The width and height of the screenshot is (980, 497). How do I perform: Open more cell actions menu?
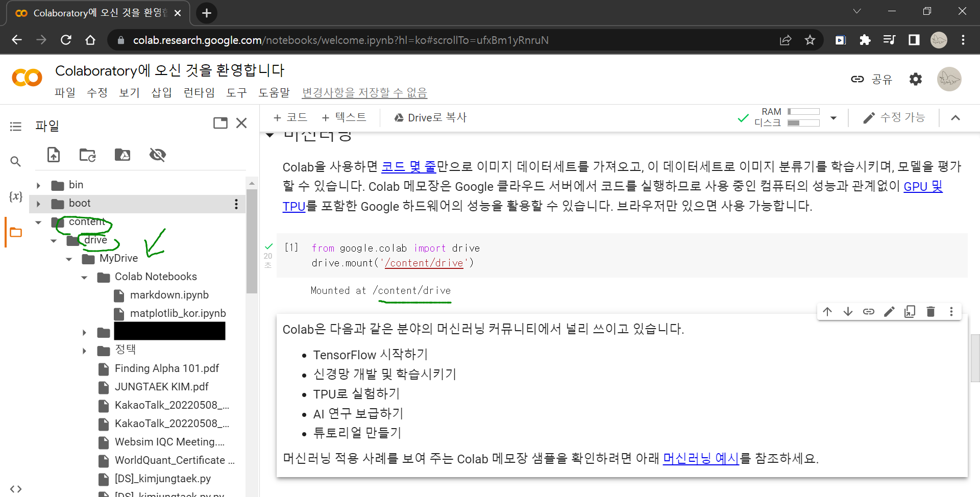coord(951,311)
